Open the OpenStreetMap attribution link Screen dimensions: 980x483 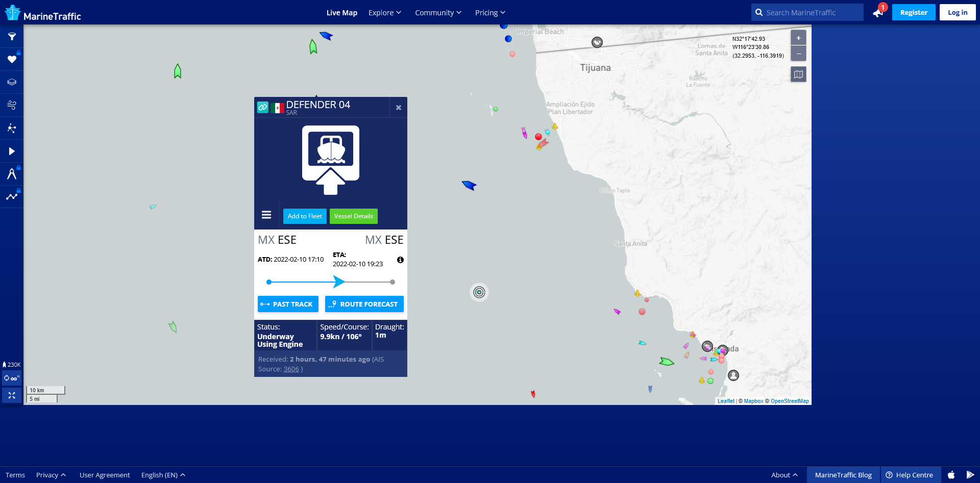pos(790,401)
